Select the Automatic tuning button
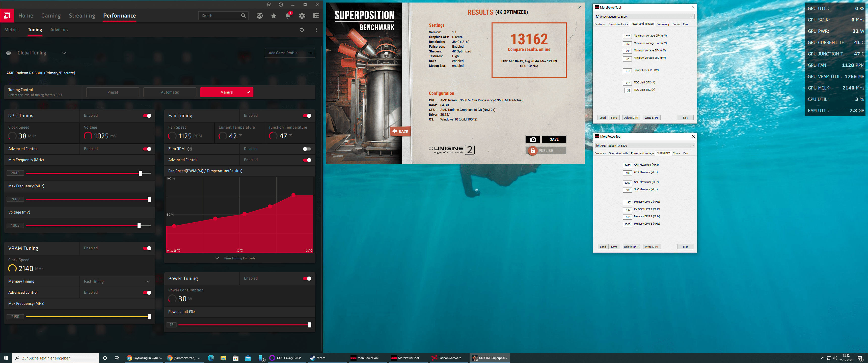 pyautogui.click(x=170, y=92)
